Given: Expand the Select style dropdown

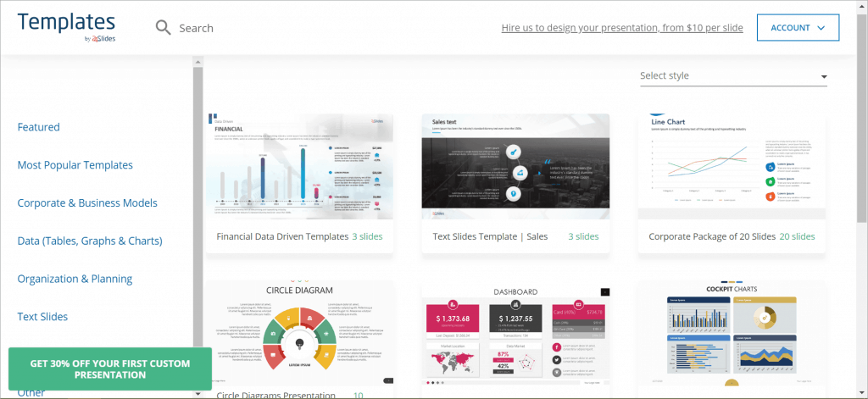Looking at the screenshot, I should [733, 75].
